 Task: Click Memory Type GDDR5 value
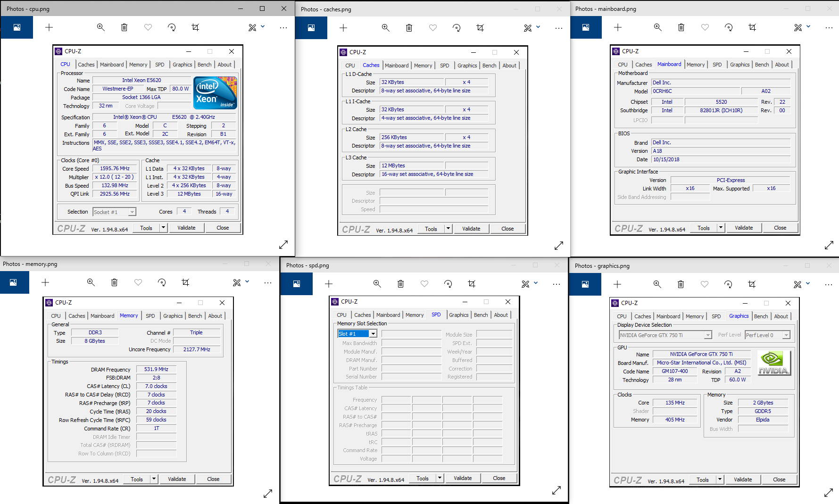pos(763,411)
